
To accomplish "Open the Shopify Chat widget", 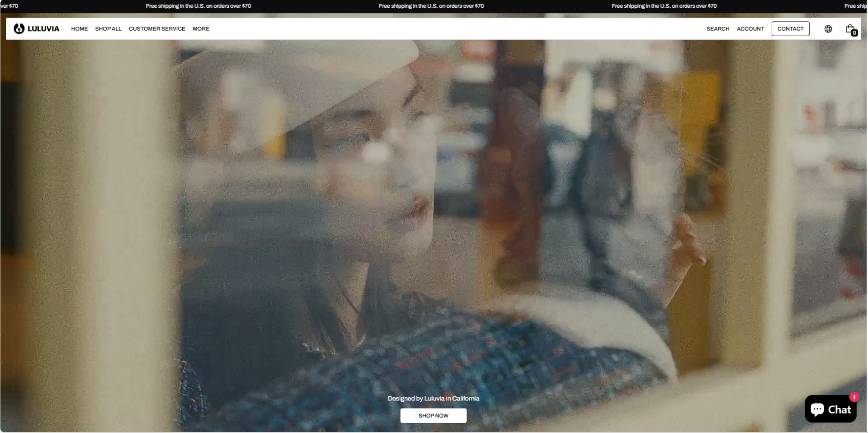I will coord(830,409).
